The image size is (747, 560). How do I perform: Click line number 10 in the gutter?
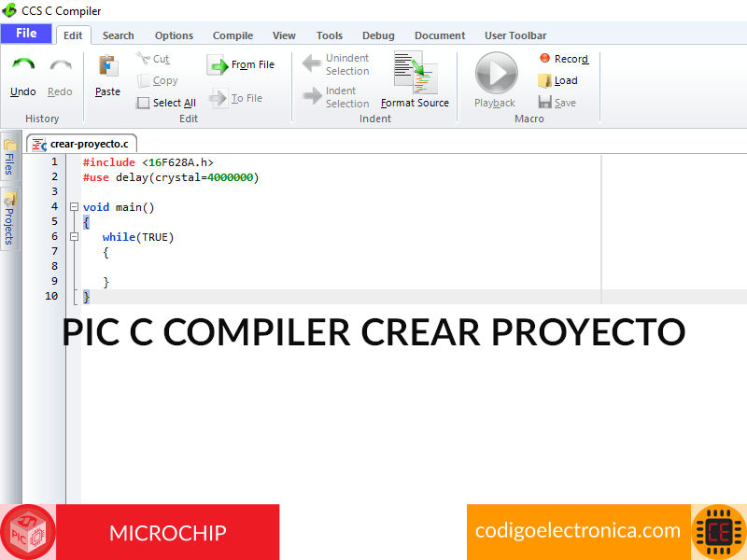(x=51, y=296)
